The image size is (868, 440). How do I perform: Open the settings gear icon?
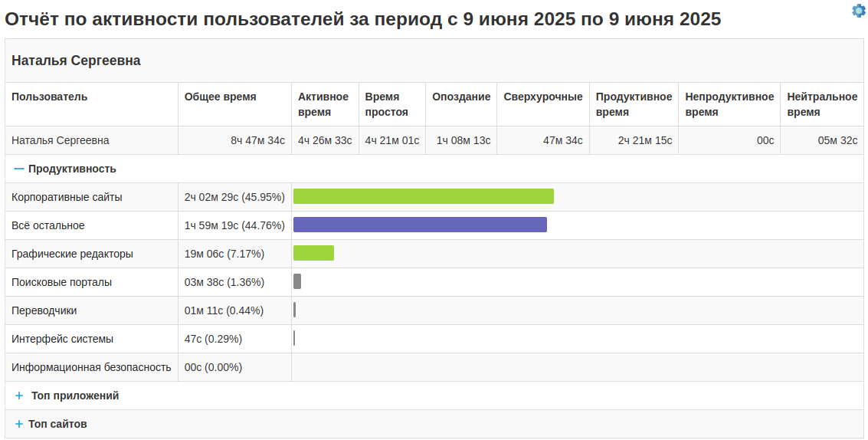[x=858, y=11]
